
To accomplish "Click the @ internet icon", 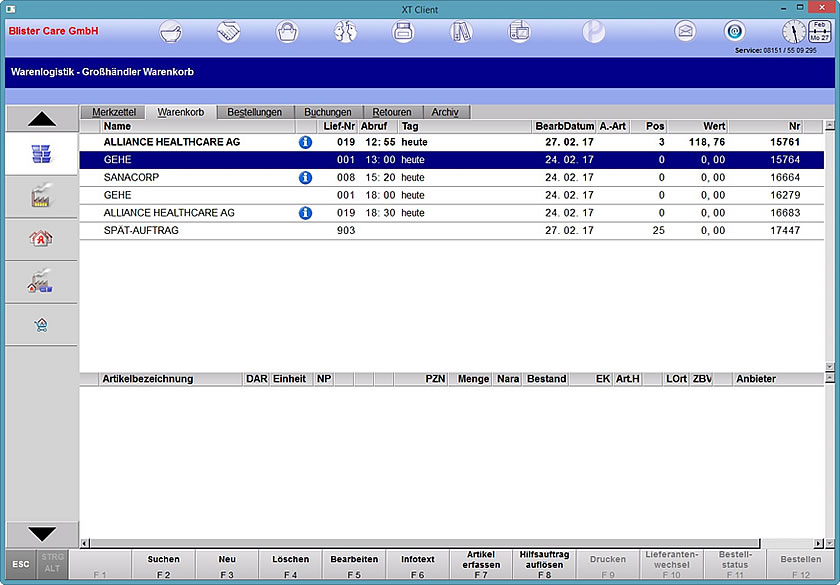I will [x=734, y=32].
